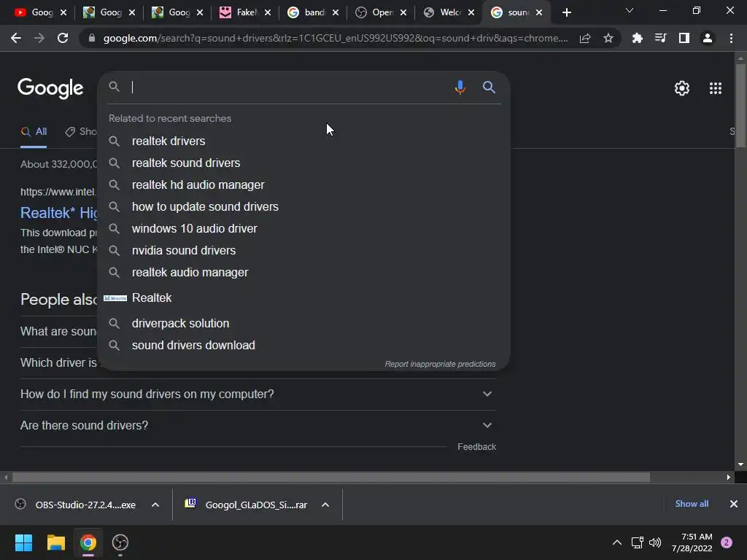Click into the Google search box
This screenshot has height=560, width=747.
point(290,87)
